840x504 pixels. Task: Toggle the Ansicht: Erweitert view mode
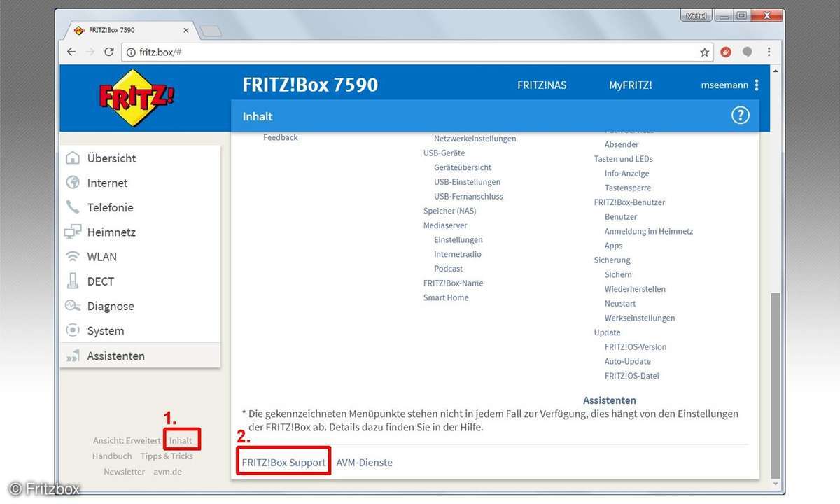(127, 441)
